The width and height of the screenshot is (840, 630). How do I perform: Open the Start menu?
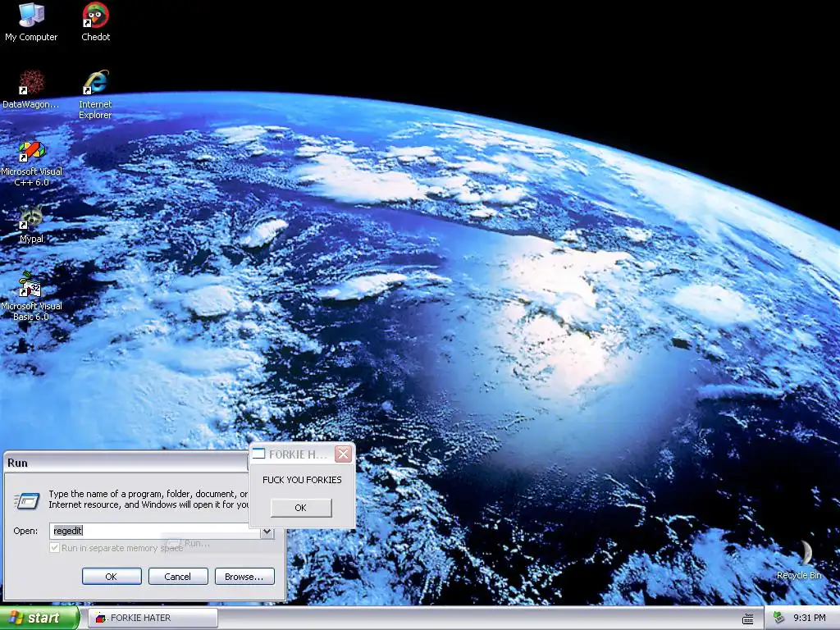39,618
